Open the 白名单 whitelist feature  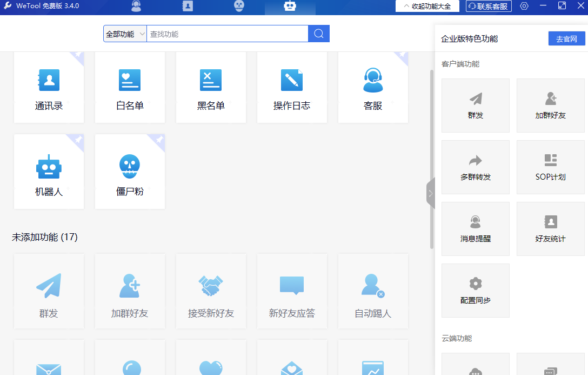pos(130,88)
